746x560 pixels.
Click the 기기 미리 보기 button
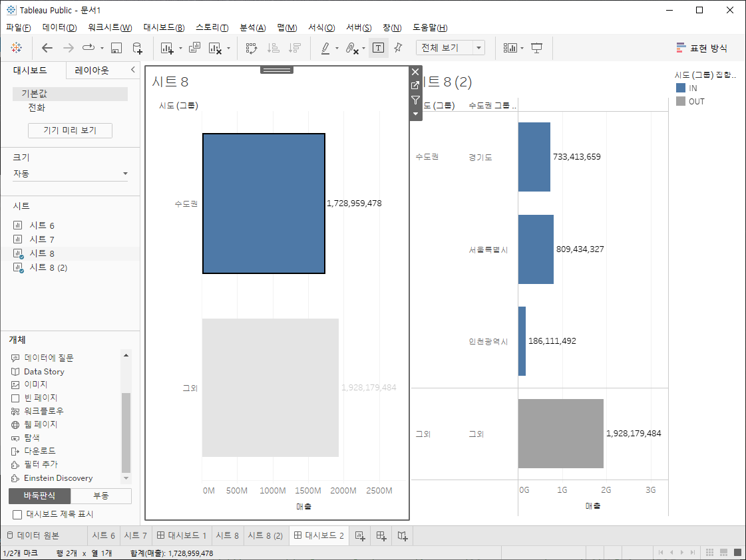click(70, 130)
